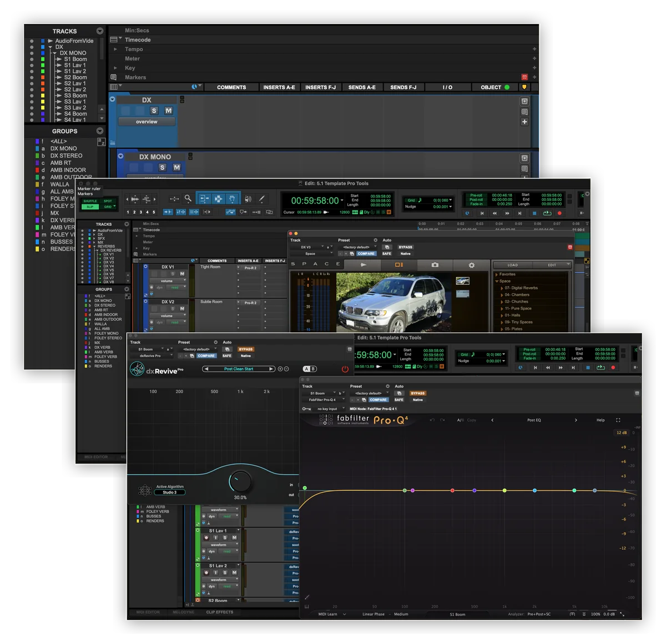This screenshot has height=644, width=666.
Task: Expand the Favorites folder in Space
Action: pos(497,274)
